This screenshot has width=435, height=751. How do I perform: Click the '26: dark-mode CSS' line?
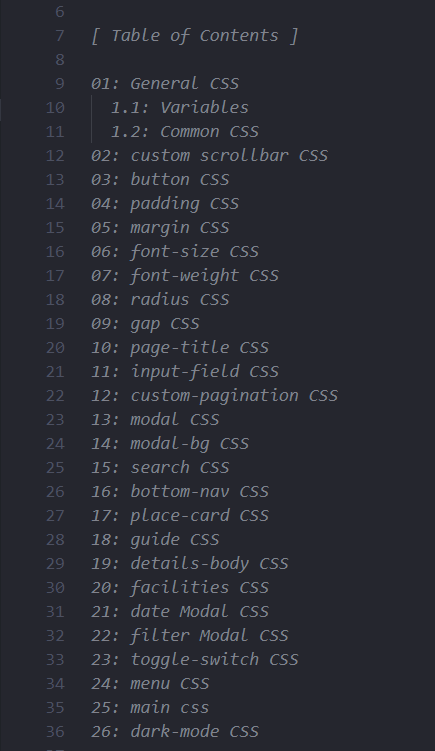[175, 731]
